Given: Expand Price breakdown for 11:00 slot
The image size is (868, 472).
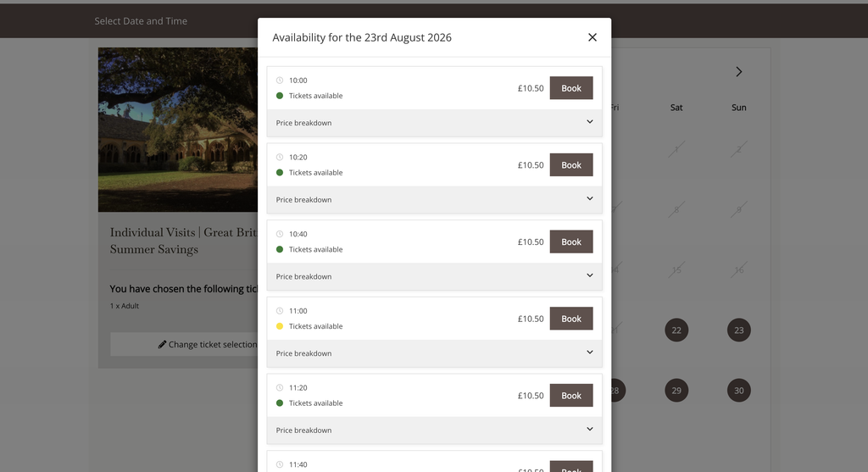Looking at the screenshot, I should tap(435, 353).
